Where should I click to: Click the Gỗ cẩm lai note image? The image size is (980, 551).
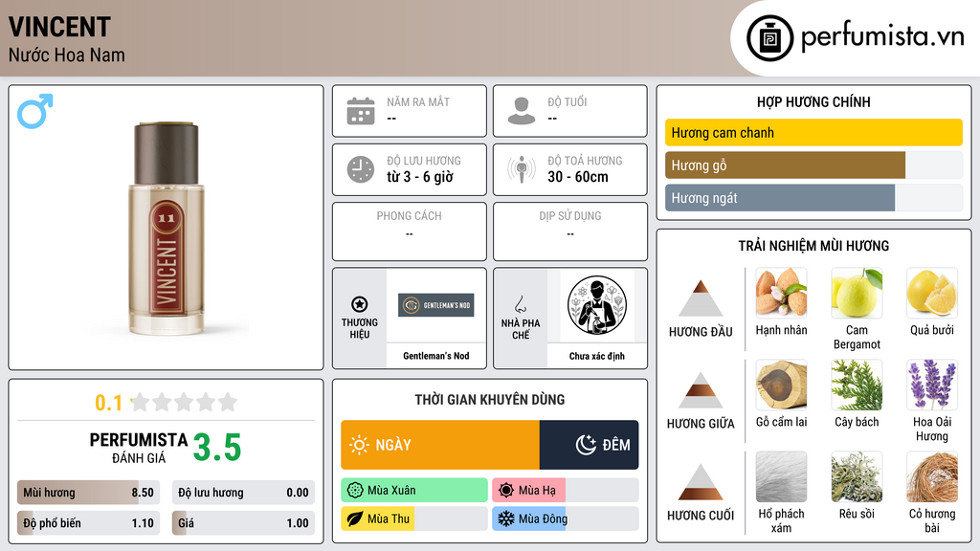pos(781,385)
